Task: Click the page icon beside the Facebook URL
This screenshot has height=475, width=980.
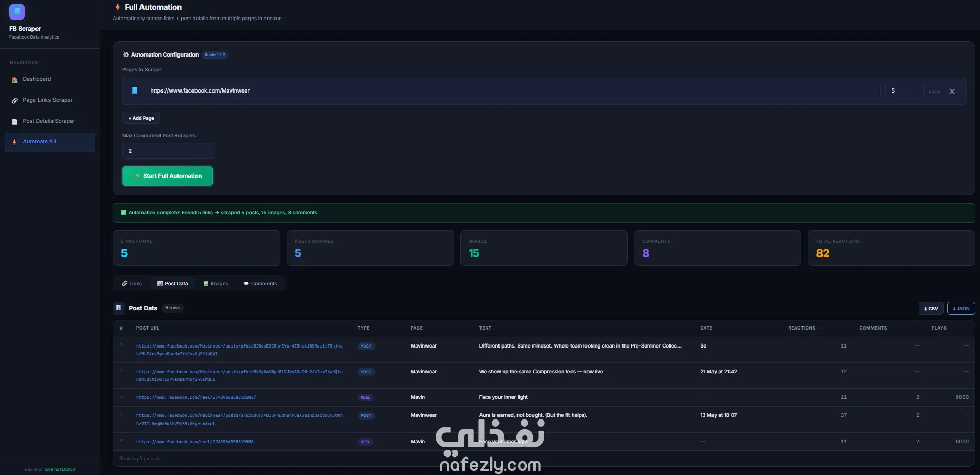Action: click(134, 90)
